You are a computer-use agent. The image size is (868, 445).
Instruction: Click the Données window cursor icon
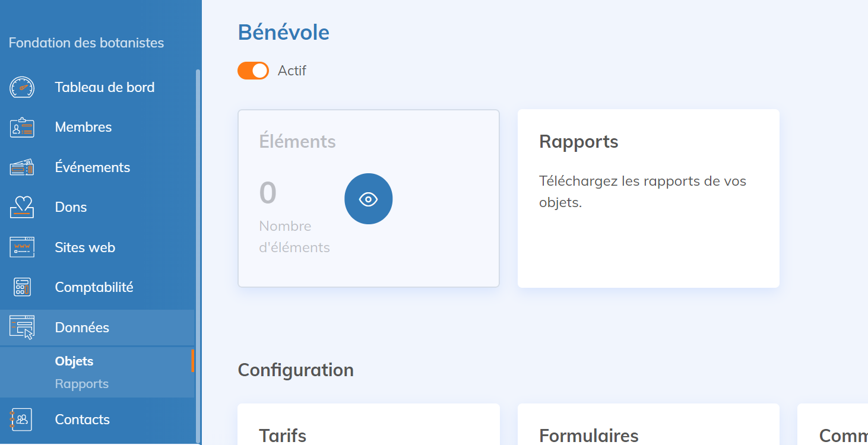coord(22,328)
